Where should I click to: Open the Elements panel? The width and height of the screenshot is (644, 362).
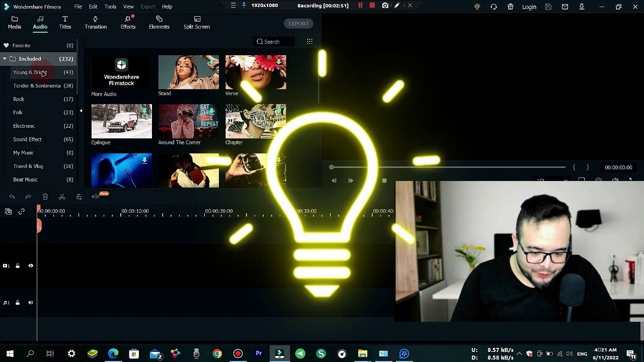(x=159, y=23)
